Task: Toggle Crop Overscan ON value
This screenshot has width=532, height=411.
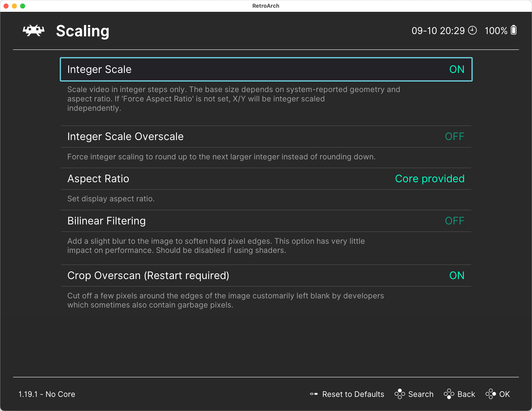Action: (x=457, y=276)
